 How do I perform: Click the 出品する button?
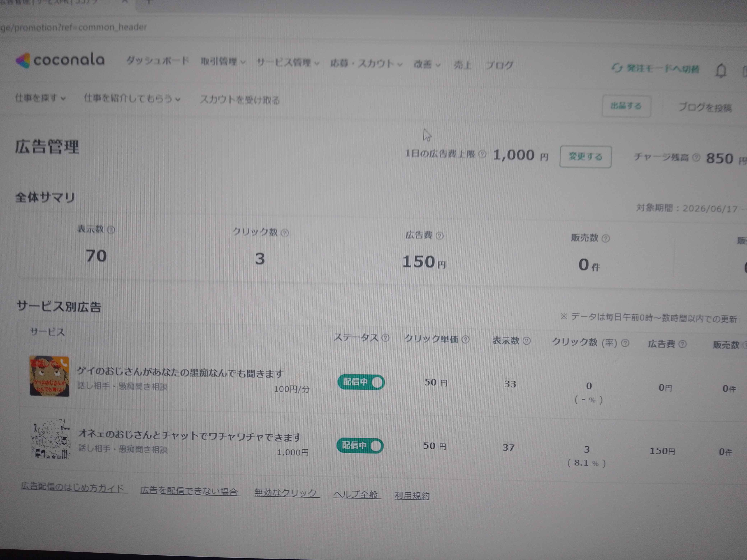pyautogui.click(x=626, y=106)
